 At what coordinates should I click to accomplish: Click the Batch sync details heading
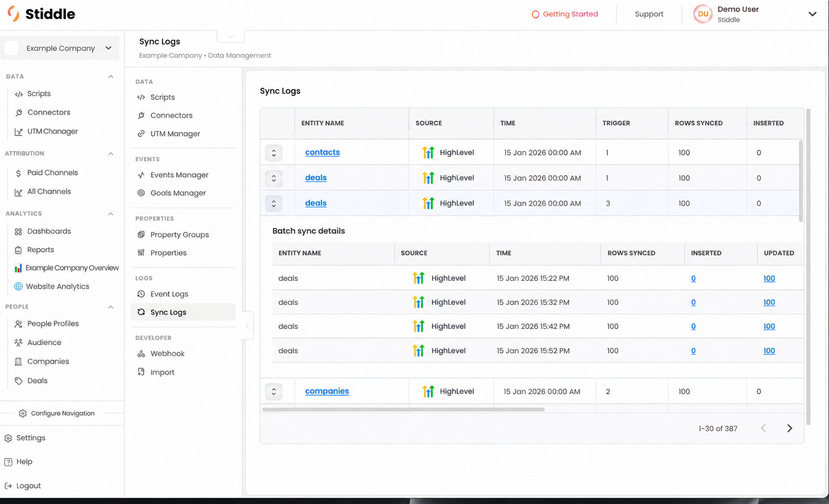click(308, 231)
